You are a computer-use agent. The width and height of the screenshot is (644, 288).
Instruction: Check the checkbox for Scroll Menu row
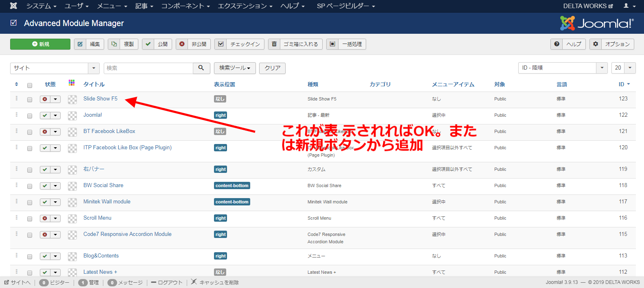coord(30,219)
